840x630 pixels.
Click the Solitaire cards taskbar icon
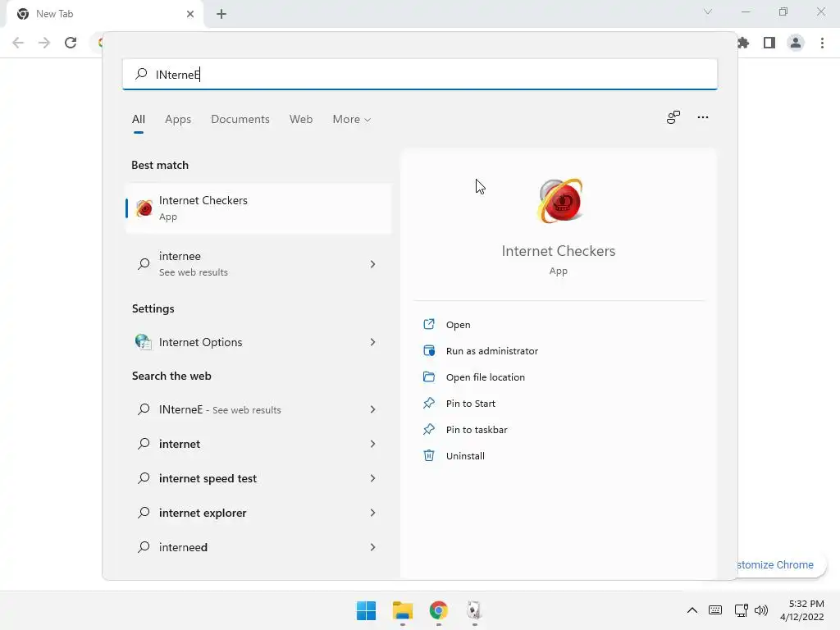pos(474,610)
